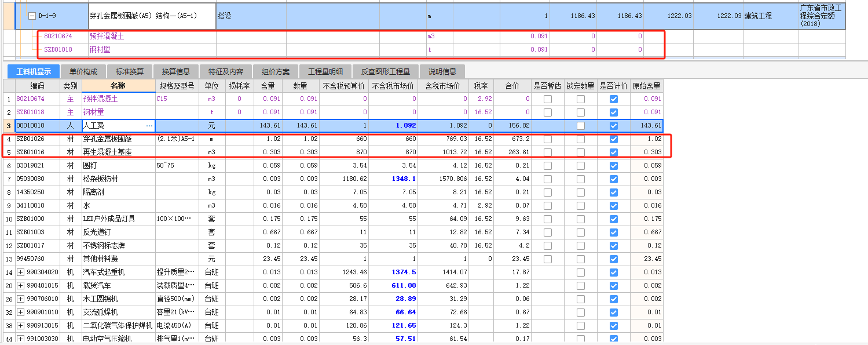Viewport: 868px width, 345px height.
Task: Select the 穿孔金属板围蔽(A5) 结构一 name cell
Action: coord(152,16)
